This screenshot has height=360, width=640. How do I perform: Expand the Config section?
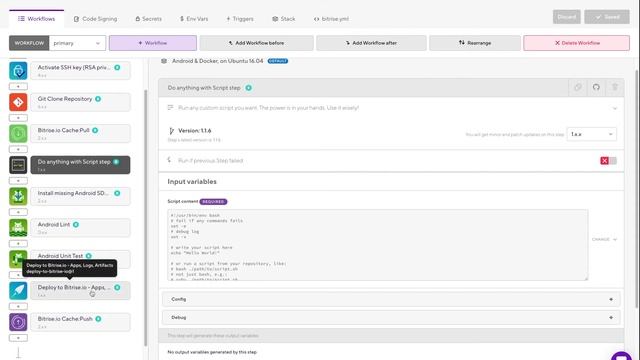pyautogui.click(x=391, y=299)
